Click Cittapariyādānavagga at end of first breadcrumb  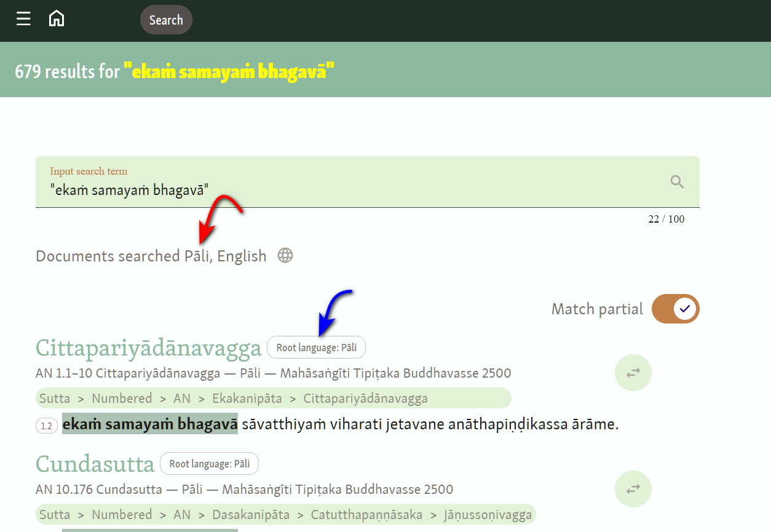tap(365, 399)
